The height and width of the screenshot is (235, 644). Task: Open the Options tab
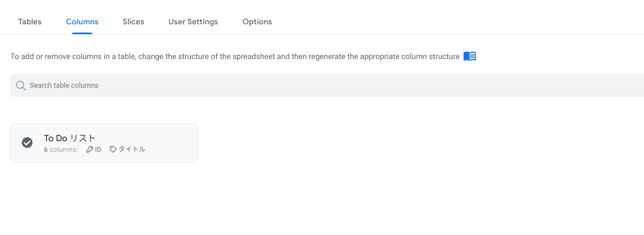257,22
